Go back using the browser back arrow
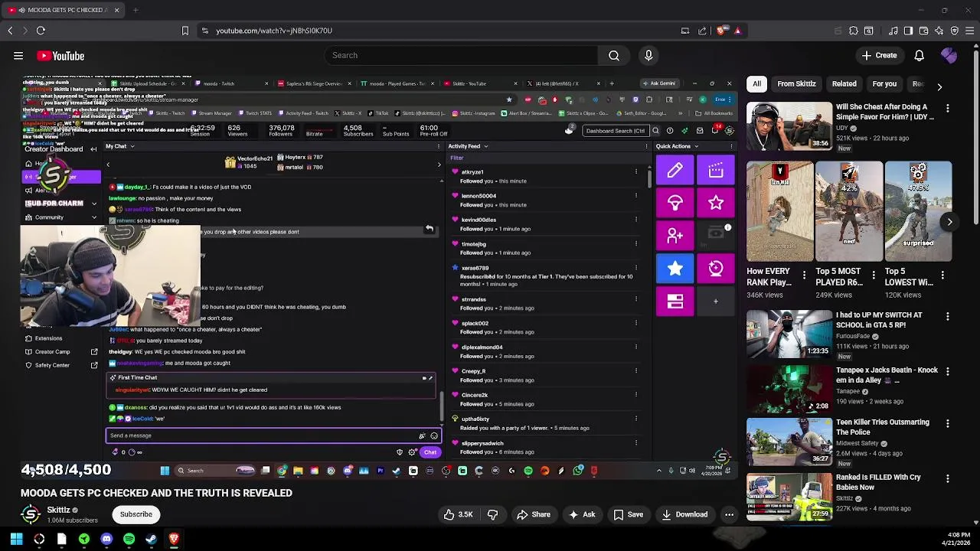 [10, 31]
